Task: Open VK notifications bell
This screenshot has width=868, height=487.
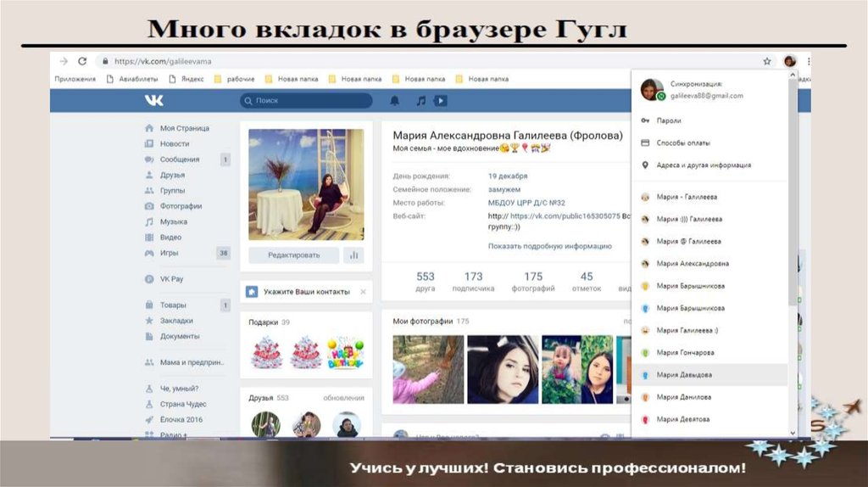Action: click(x=394, y=100)
